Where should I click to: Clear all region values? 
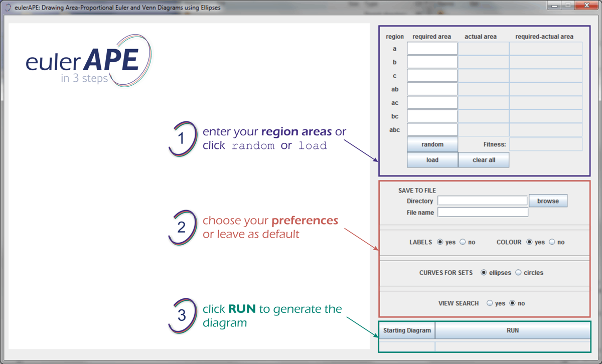(x=484, y=160)
